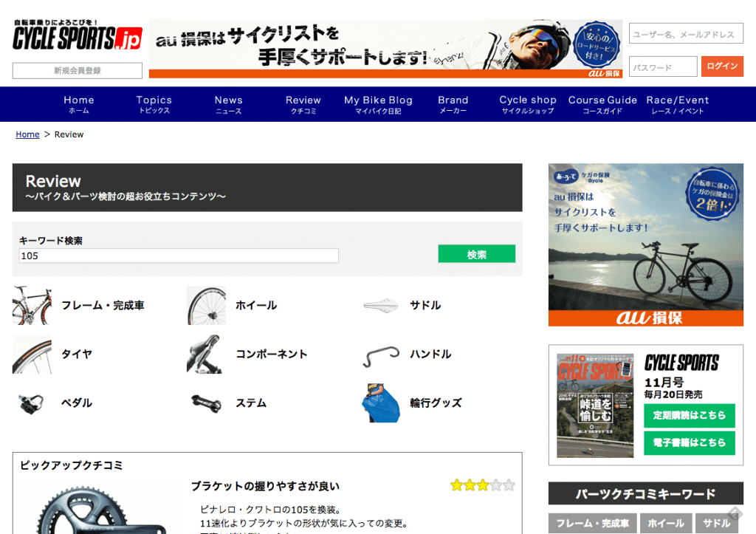Open the Cycle Sports magazine cover thumbnail
Viewport: 756px width, 534px height.
coord(595,405)
